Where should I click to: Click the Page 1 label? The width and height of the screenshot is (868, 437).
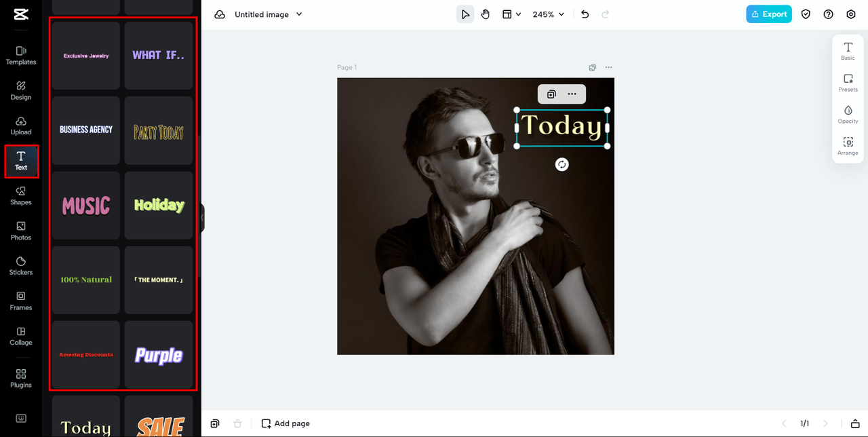click(x=347, y=67)
